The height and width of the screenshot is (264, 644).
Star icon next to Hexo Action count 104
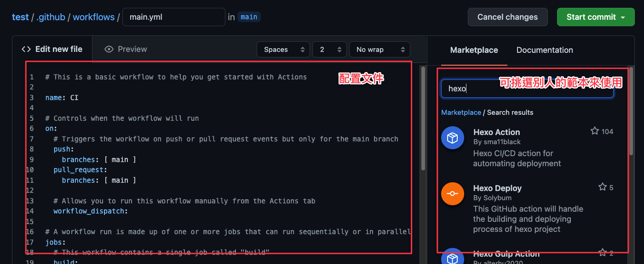(x=595, y=131)
